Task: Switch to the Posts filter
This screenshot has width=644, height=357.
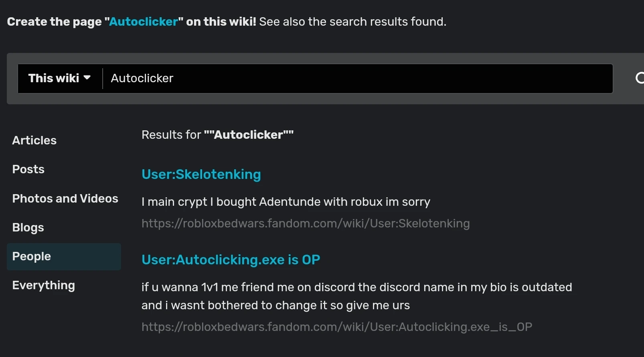Action: tap(28, 169)
